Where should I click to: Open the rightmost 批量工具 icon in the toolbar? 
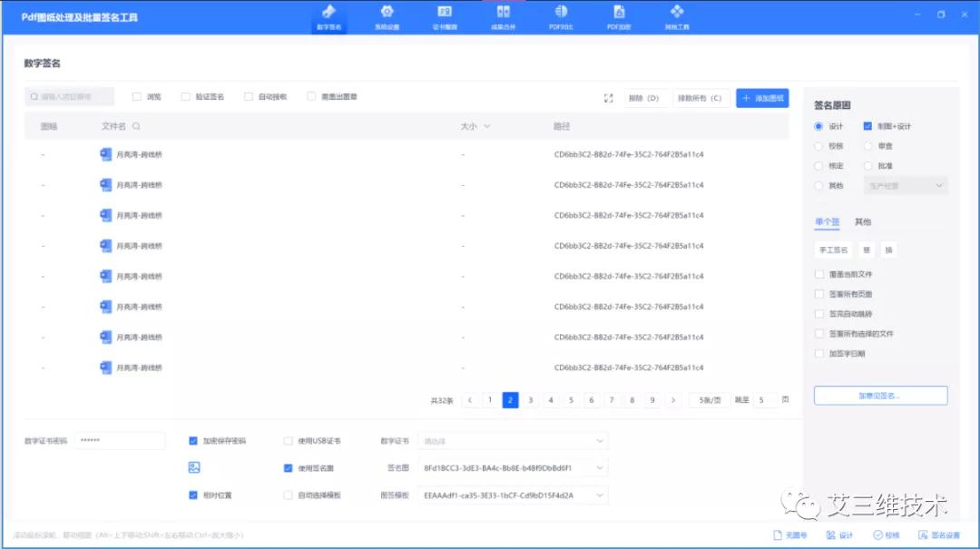click(677, 16)
